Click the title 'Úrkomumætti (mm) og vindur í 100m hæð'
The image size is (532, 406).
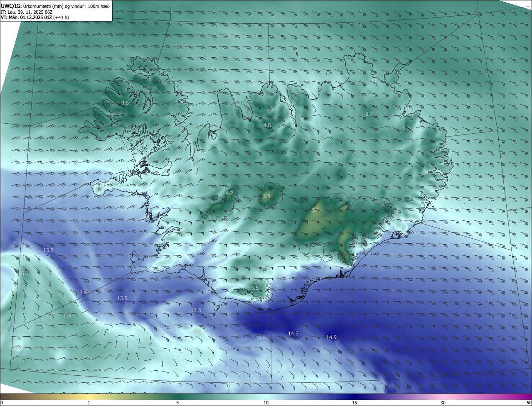click(x=66, y=6)
